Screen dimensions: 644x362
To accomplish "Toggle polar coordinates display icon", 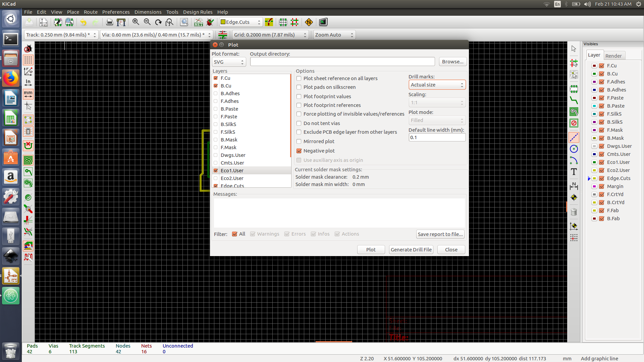I will pos(28,71).
